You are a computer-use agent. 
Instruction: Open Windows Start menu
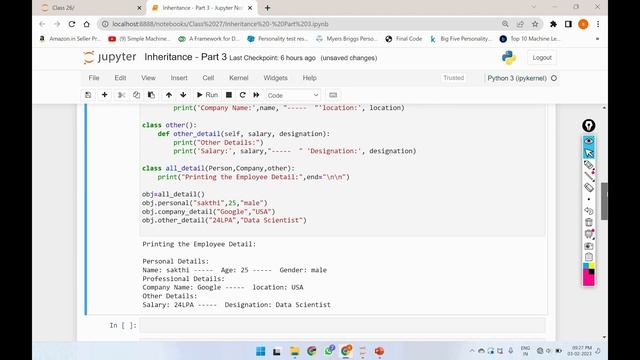click(260, 351)
